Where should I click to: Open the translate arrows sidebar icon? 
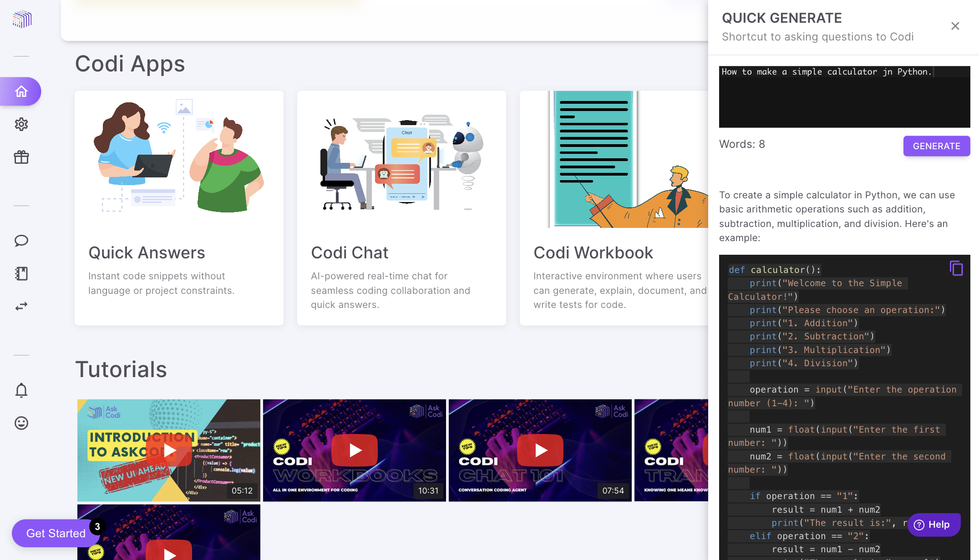tap(21, 306)
